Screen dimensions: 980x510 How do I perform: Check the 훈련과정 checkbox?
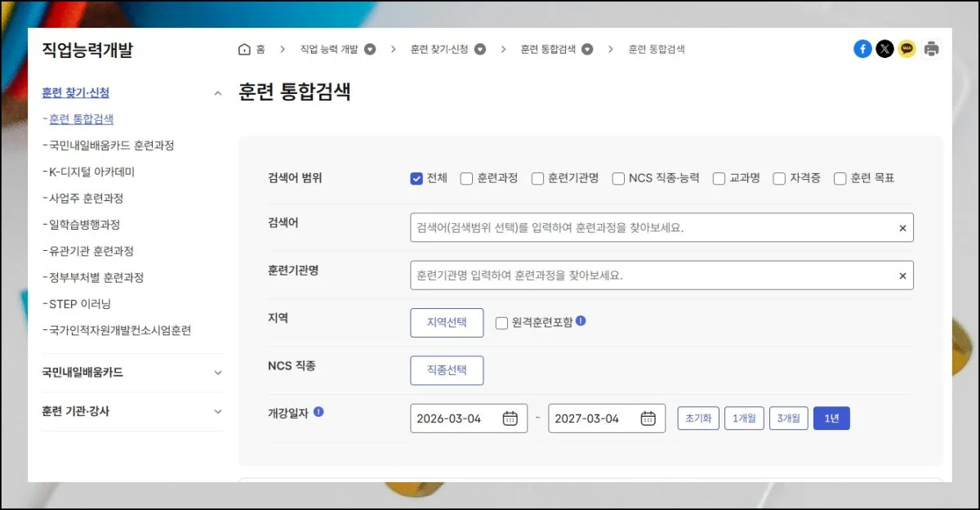[x=467, y=179]
